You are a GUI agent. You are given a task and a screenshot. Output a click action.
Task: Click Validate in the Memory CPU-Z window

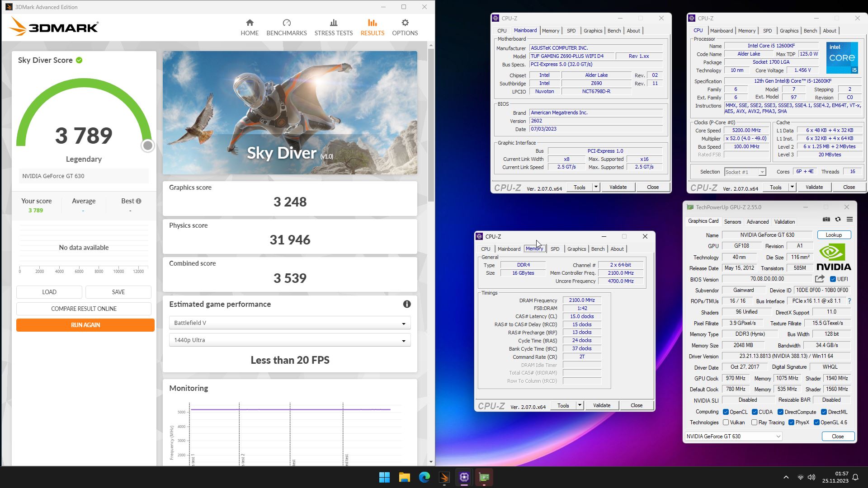(x=601, y=405)
